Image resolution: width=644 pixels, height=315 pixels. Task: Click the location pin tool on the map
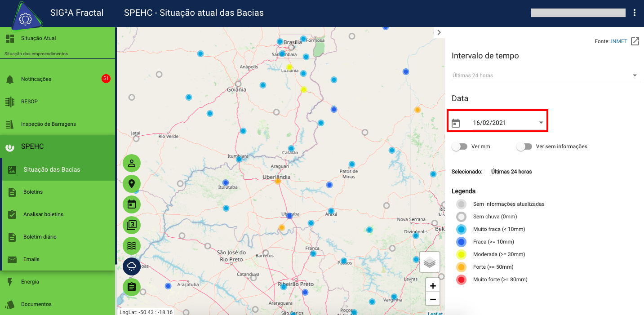click(x=131, y=184)
